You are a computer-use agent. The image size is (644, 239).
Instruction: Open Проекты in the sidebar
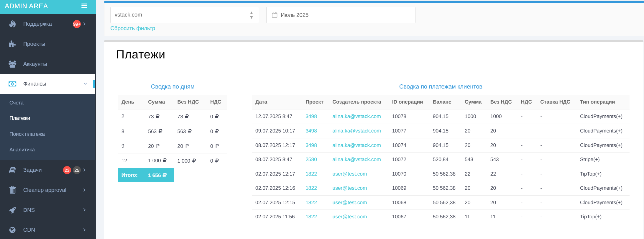[47, 44]
